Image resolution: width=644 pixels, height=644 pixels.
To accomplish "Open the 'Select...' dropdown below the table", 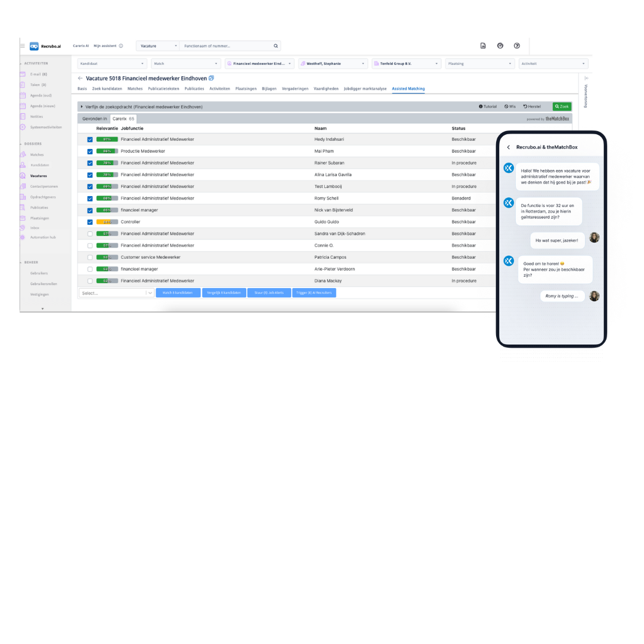I will pyautogui.click(x=116, y=293).
